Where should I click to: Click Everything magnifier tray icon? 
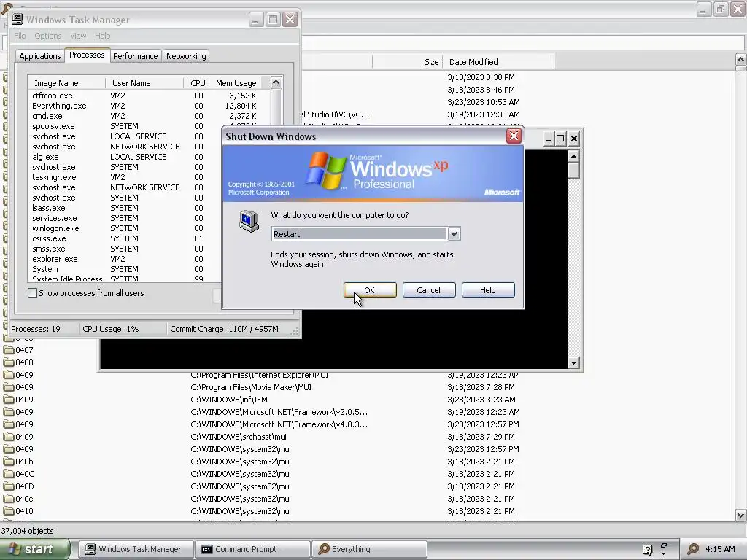(x=693, y=549)
